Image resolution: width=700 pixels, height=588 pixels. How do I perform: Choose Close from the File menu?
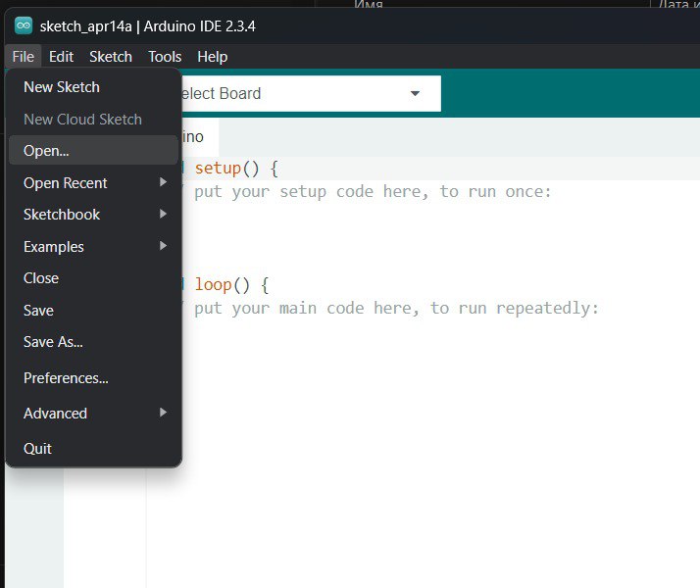coord(93,278)
